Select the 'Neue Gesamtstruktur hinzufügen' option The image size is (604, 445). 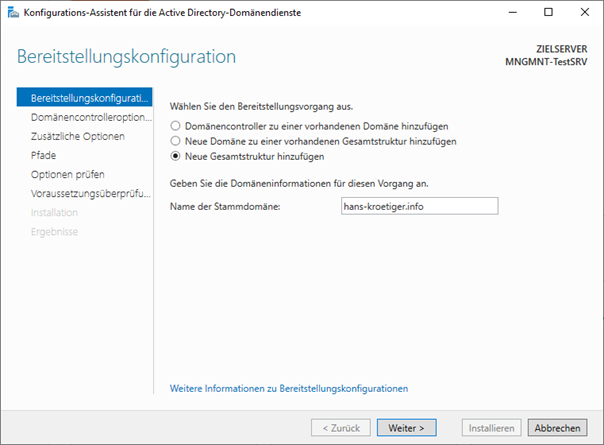click(177, 157)
